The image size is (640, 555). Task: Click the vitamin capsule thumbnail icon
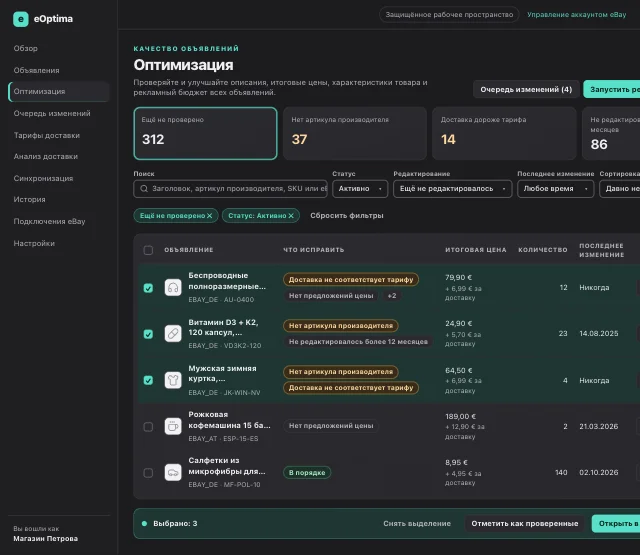(173, 334)
